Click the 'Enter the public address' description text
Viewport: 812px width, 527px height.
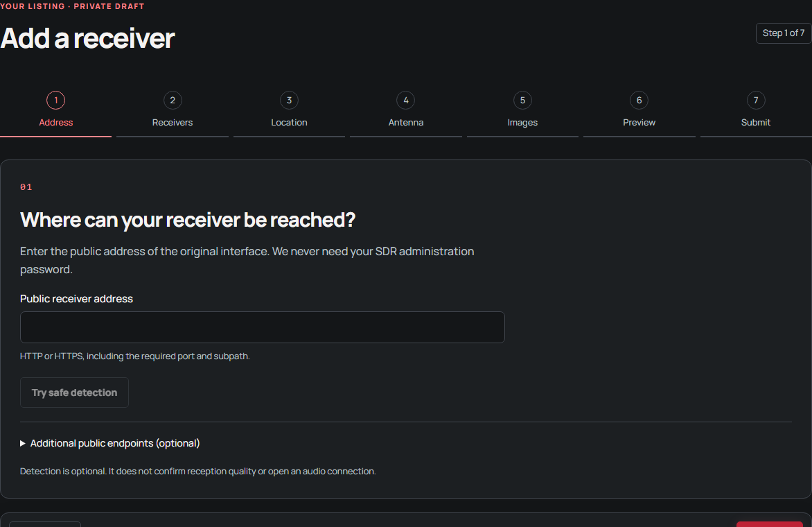pos(247,260)
